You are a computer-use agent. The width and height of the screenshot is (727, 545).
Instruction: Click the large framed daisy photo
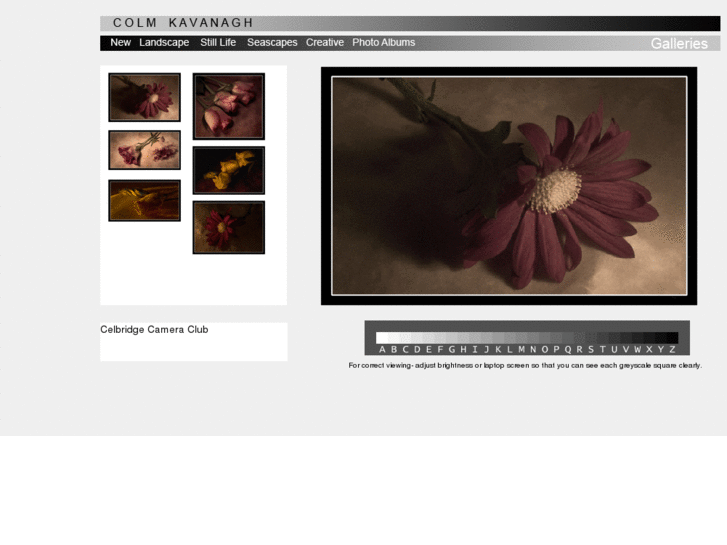click(x=509, y=186)
